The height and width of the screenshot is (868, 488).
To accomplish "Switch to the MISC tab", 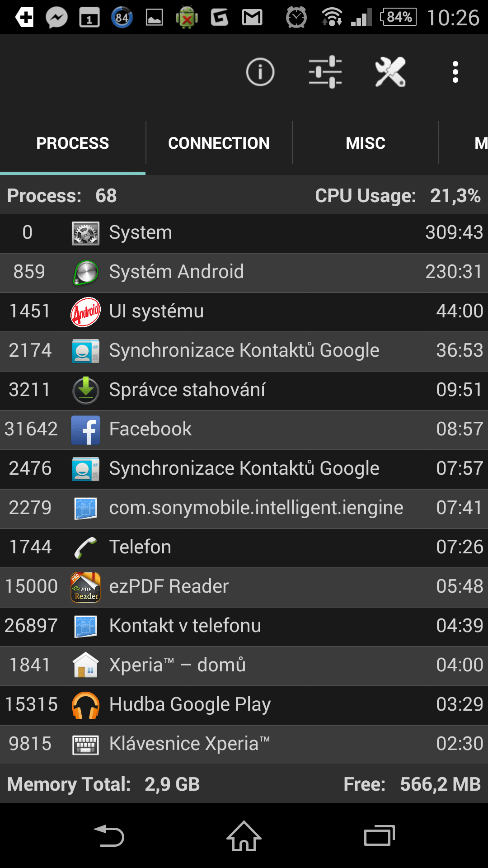I will [366, 143].
